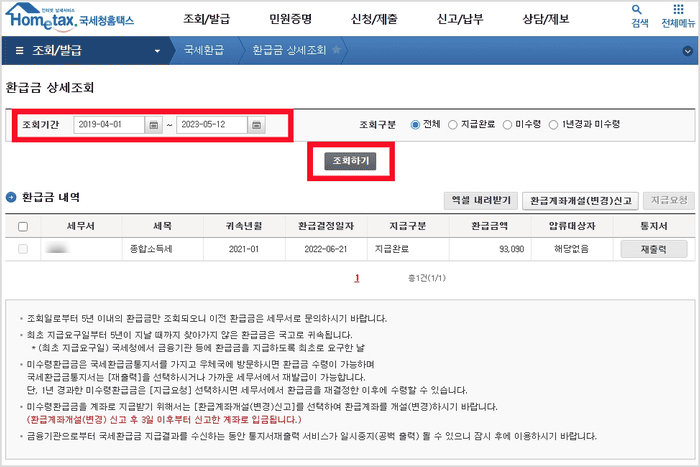This screenshot has width=700, height=467.
Task: Open the Hometax logo home page
Action: point(69,17)
